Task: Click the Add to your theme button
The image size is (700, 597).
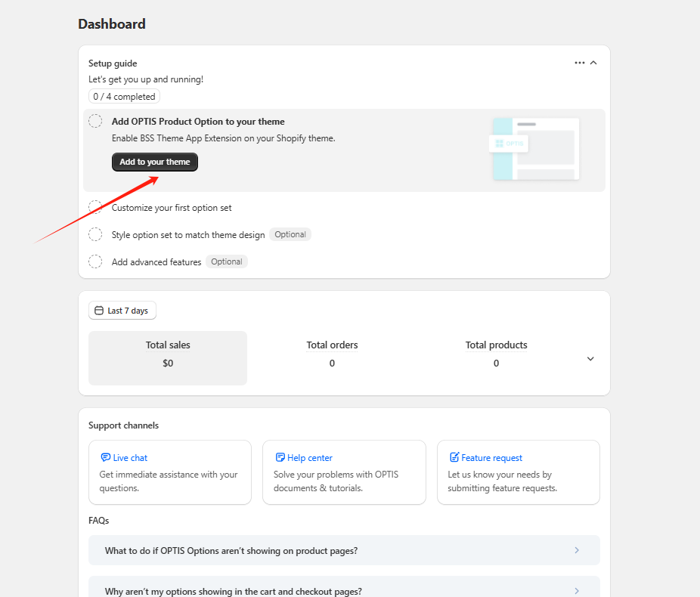Action: click(154, 162)
